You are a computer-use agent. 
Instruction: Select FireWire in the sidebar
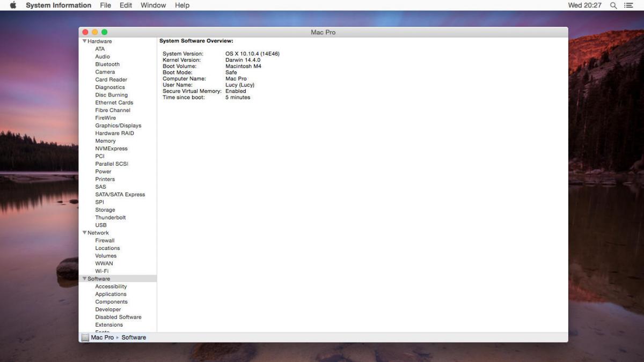pos(106,118)
